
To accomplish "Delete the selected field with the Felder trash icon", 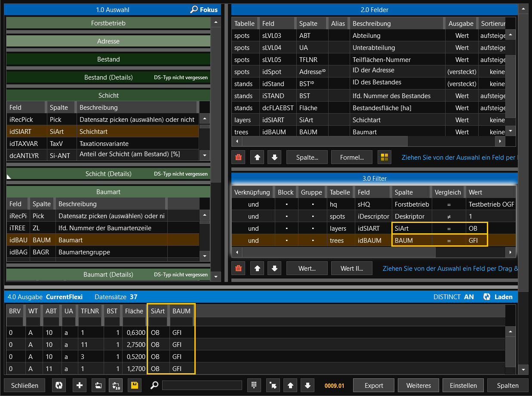I will point(239,158).
